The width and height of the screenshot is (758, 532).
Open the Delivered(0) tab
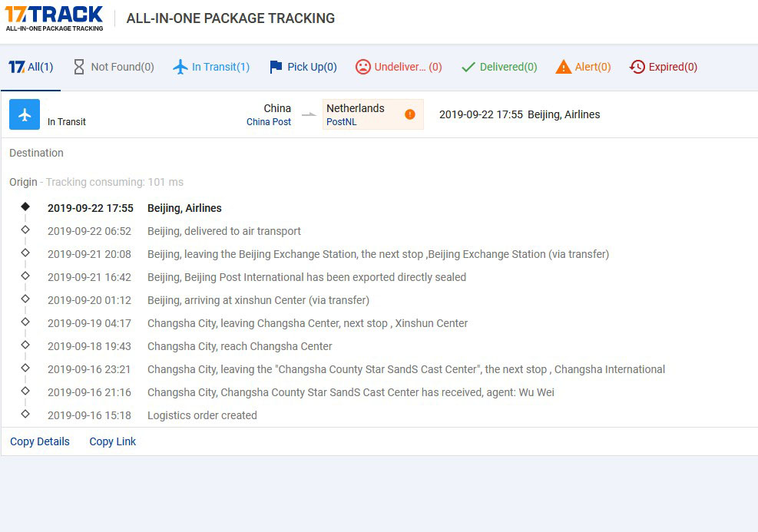499,67
